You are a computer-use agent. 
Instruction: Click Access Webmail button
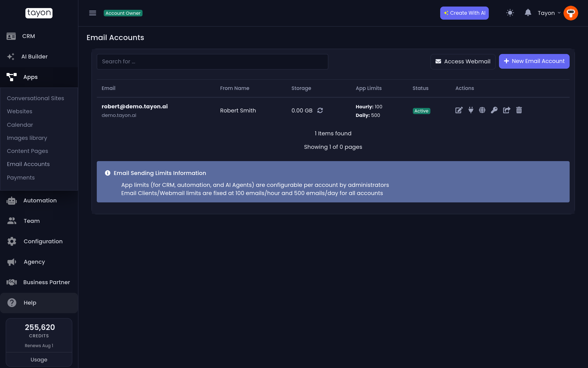(x=463, y=62)
